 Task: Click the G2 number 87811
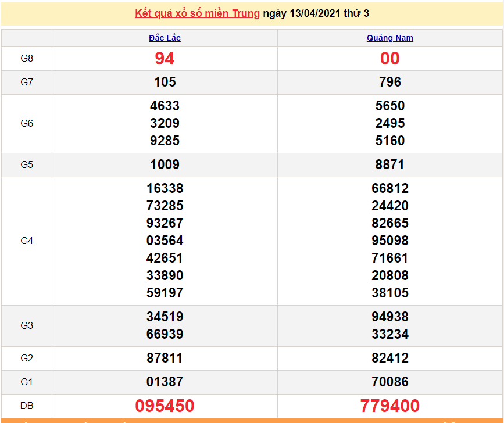[165, 358]
